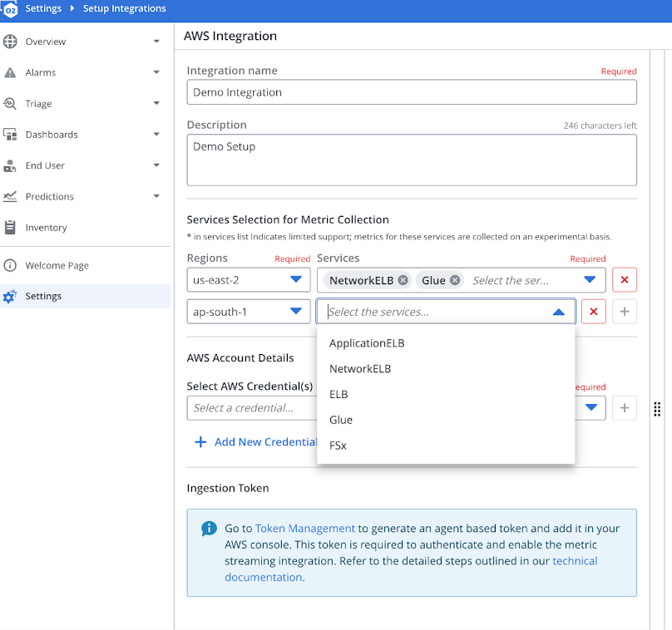Click the info icon in Ingestion Token box

click(209, 529)
